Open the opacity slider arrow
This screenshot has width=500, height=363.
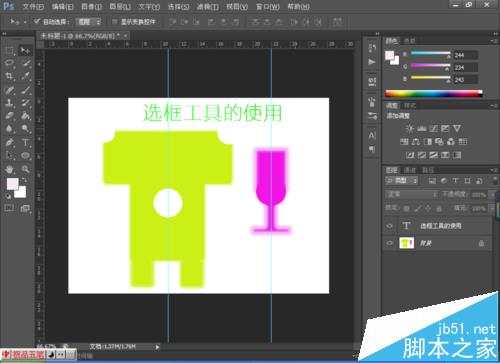click(x=492, y=194)
